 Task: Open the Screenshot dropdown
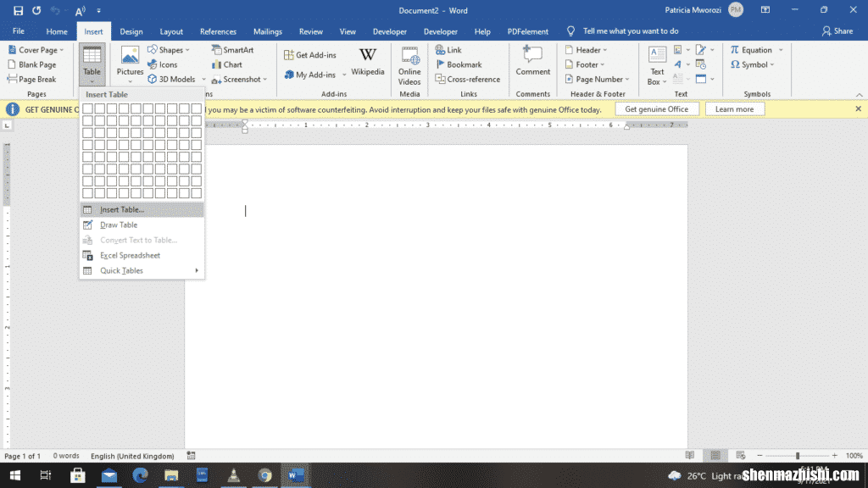(x=239, y=79)
